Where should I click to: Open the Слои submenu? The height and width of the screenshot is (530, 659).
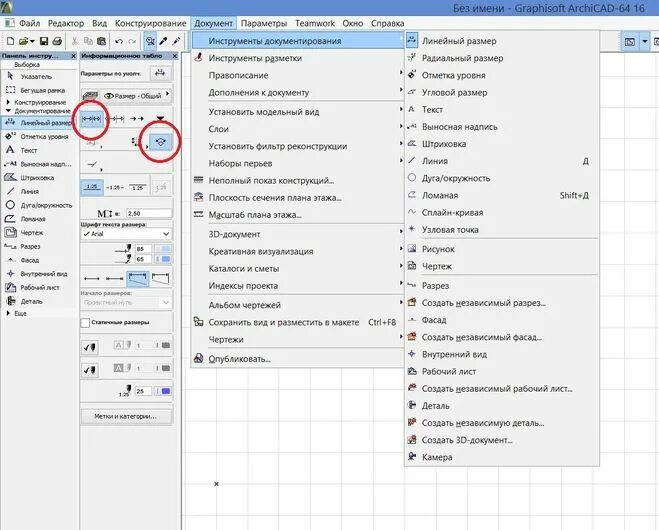pos(298,129)
